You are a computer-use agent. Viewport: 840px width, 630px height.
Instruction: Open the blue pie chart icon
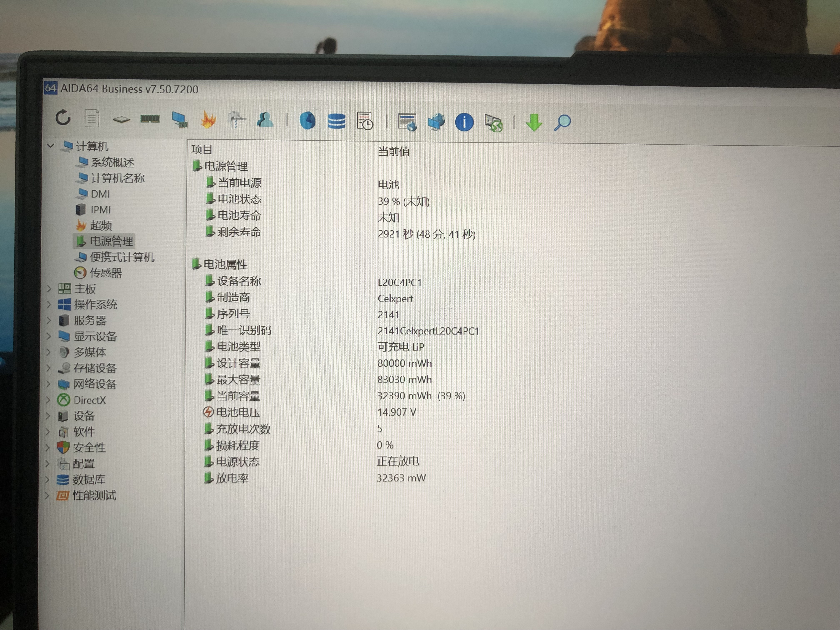307,121
